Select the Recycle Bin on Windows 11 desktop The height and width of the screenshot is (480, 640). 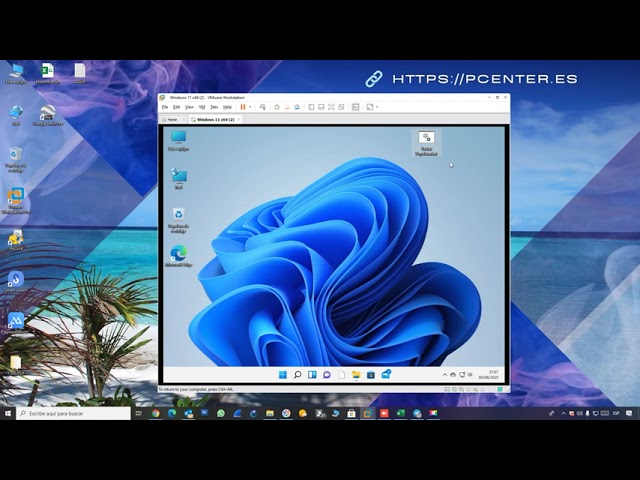(178, 220)
